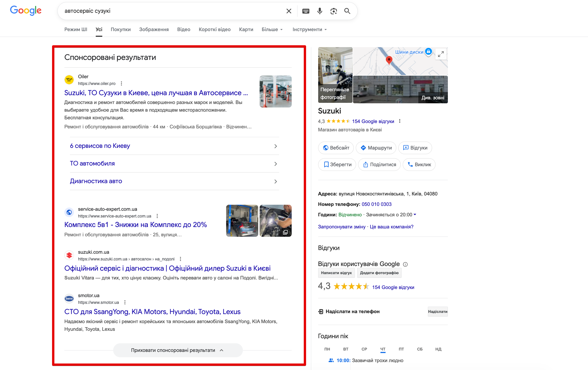The height and width of the screenshot is (370, 588).
Task: Open the Карти tab
Action: 246,29
